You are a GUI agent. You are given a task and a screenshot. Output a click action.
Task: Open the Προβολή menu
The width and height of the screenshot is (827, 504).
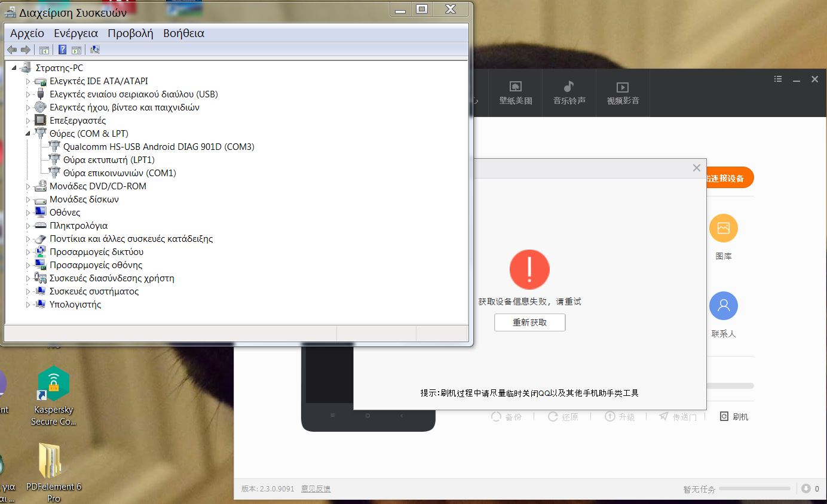pyautogui.click(x=130, y=33)
